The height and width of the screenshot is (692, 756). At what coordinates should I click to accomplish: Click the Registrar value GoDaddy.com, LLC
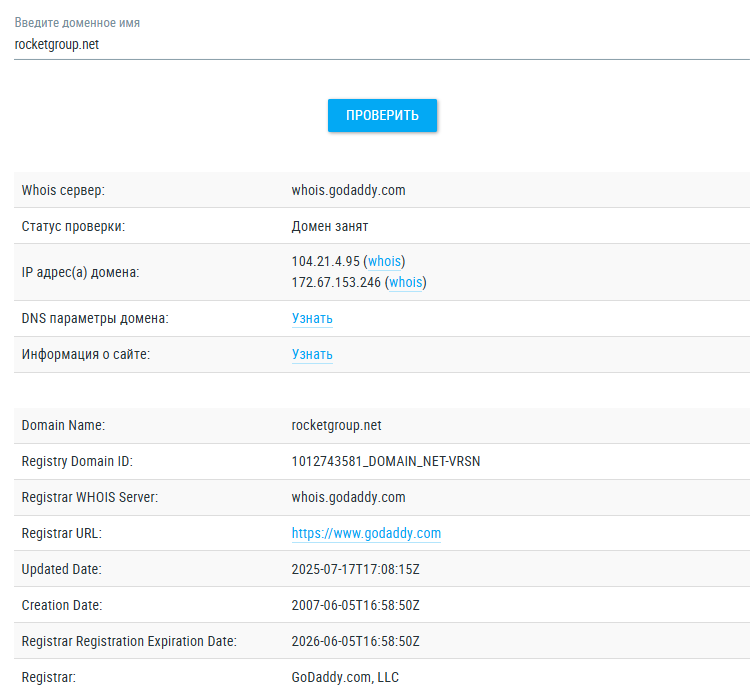click(x=345, y=678)
